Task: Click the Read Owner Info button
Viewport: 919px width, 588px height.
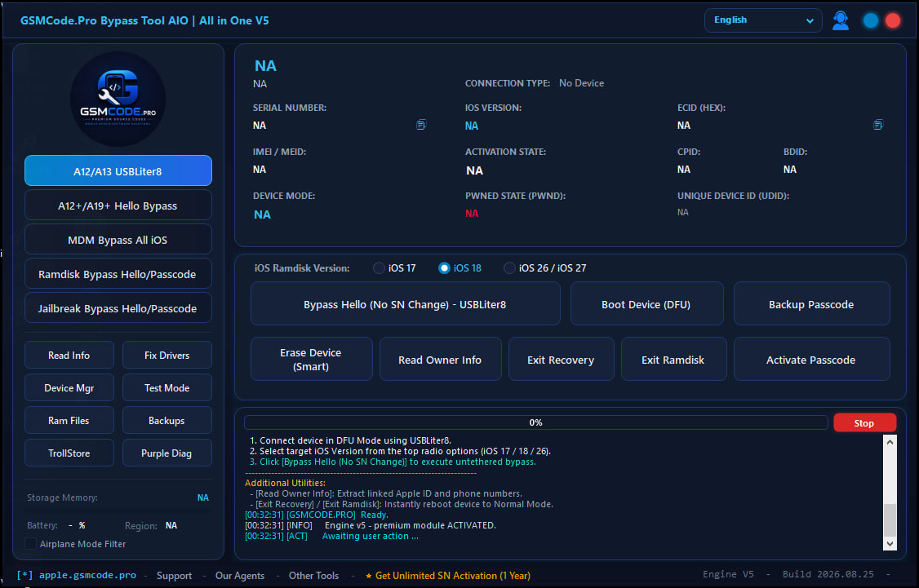Action: coord(440,359)
